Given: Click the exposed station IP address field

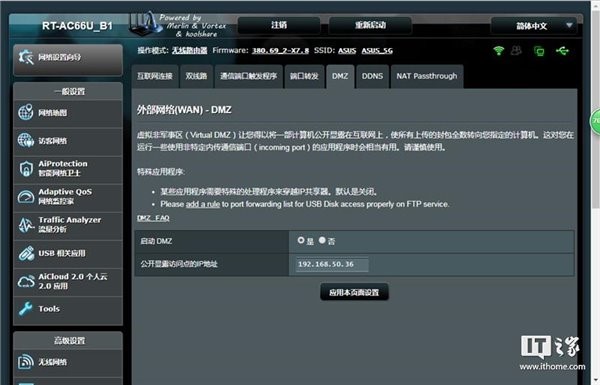Looking at the screenshot, I should [x=332, y=264].
